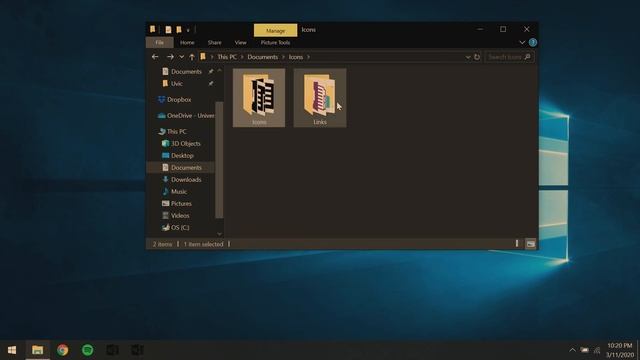This screenshot has height=360, width=640.
Task: Switch to large icons view toggle
Action: pos(530,244)
